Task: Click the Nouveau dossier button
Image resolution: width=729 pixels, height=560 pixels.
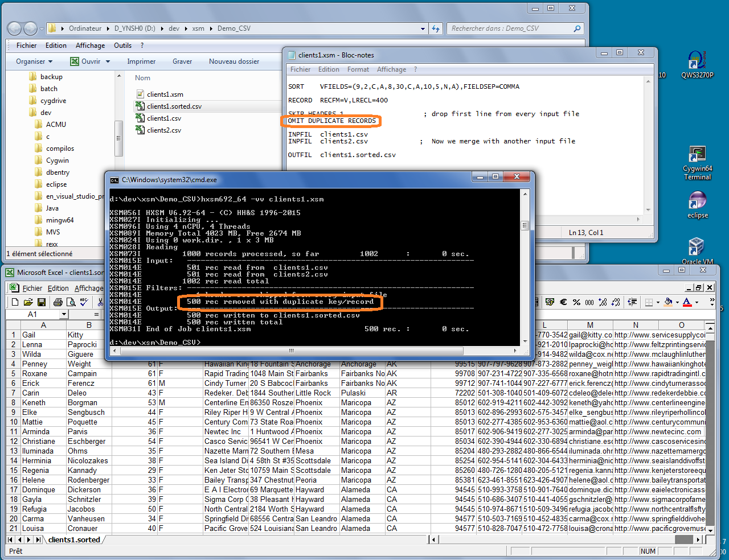Action: [234, 61]
